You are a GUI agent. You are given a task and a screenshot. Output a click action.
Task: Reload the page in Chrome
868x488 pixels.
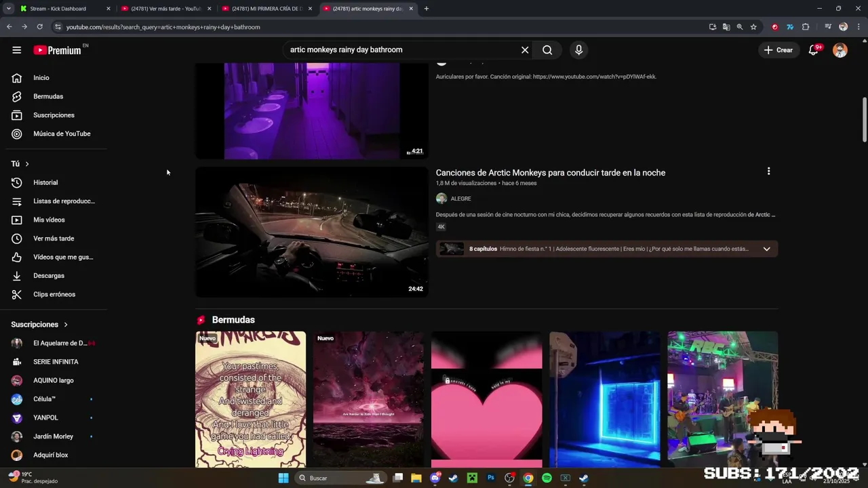pos(39,27)
